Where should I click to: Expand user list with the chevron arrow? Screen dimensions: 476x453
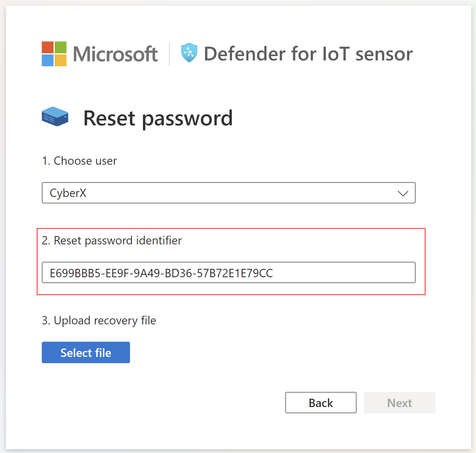(x=403, y=193)
